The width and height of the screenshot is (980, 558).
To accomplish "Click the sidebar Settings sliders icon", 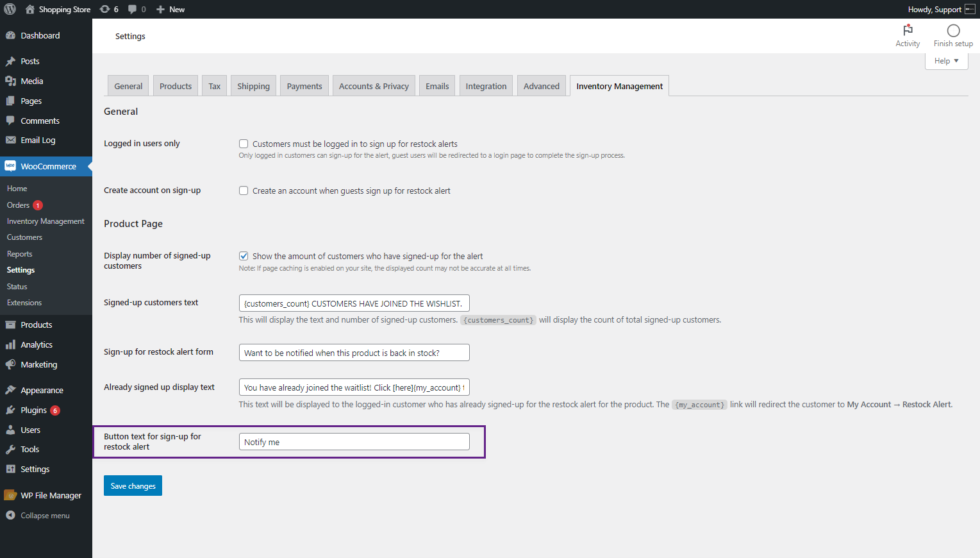I will (10, 469).
